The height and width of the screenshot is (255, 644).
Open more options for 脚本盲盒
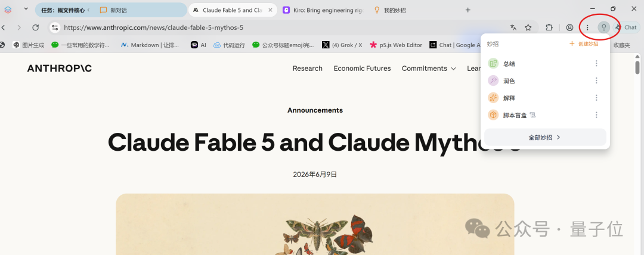pyautogui.click(x=596, y=115)
